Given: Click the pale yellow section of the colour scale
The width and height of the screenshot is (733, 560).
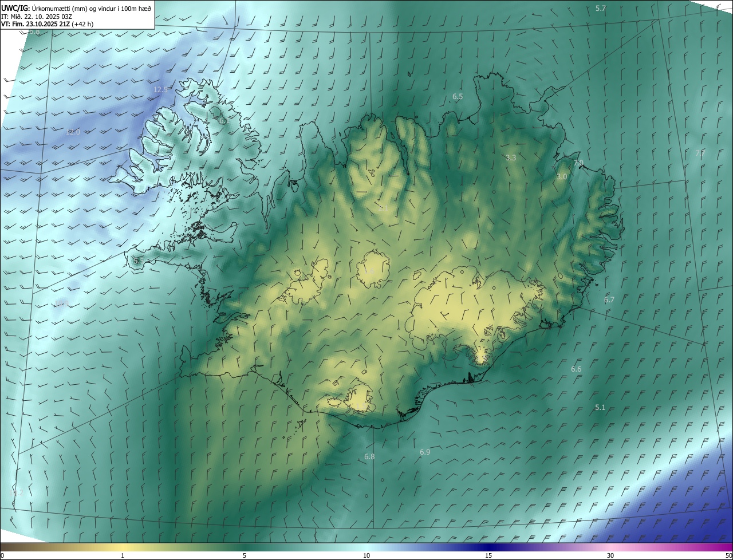Looking at the screenshot, I should tap(123, 547).
